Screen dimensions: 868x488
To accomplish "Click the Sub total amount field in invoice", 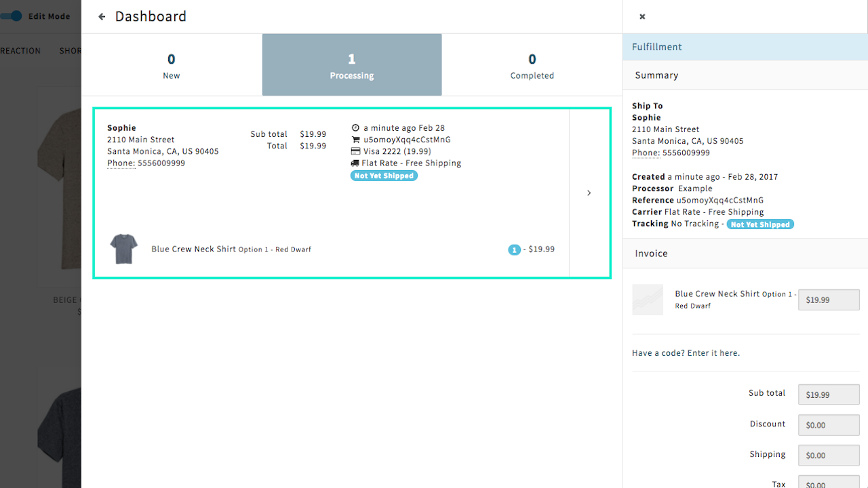I will point(829,394).
